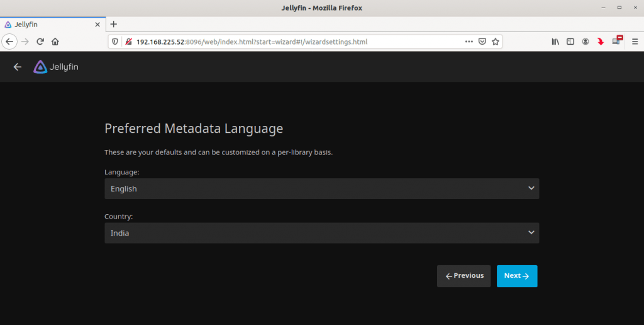Click the extension icon with red badge
The image size is (644, 325).
pyautogui.click(x=617, y=40)
